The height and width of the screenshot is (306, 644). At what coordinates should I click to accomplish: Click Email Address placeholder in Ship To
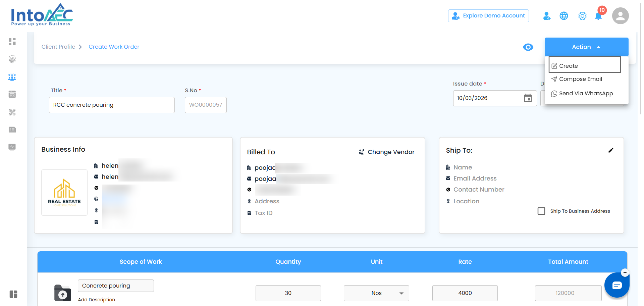pos(475,178)
